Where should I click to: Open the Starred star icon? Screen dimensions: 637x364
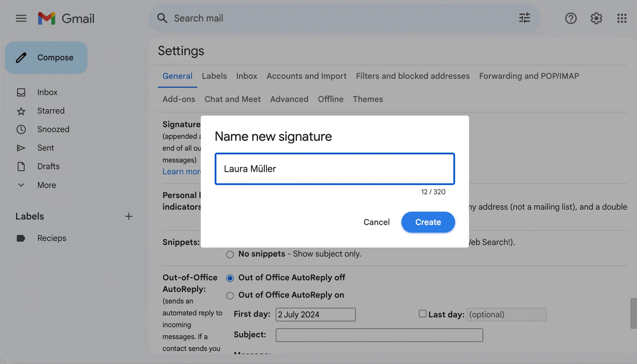pyautogui.click(x=21, y=111)
